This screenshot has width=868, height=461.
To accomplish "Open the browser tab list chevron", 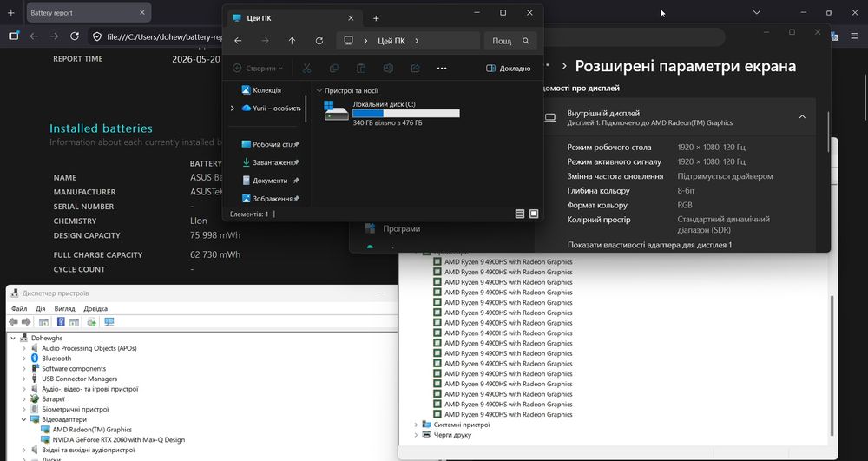I will [x=757, y=12].
